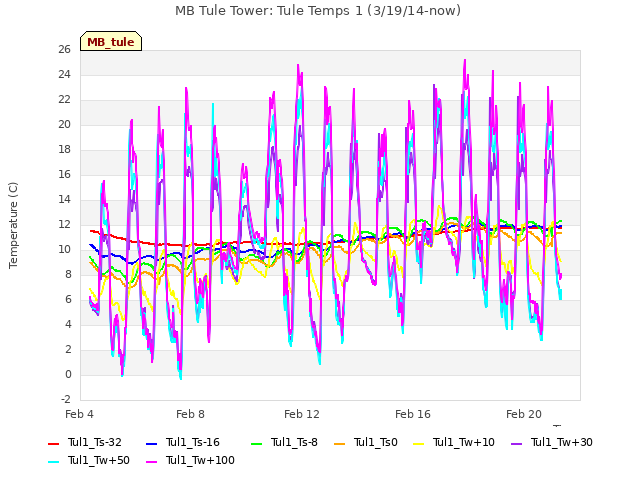Screen dimensions: 640x480
Task: Click the chart title MB Tule Tower
Action: (x=318, y=11)
